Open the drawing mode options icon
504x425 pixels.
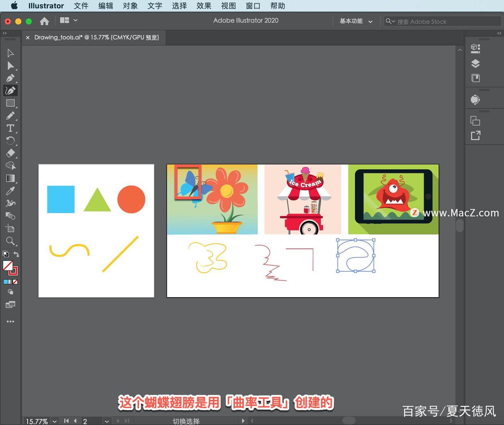click(11, 292)
